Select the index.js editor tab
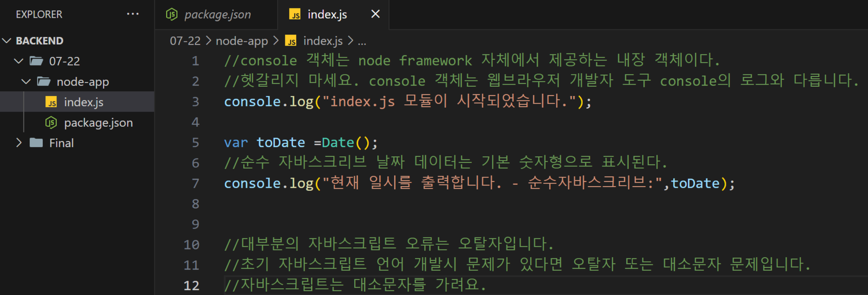The height and width of the screenshot is (295, 868). tap(333, 14)
